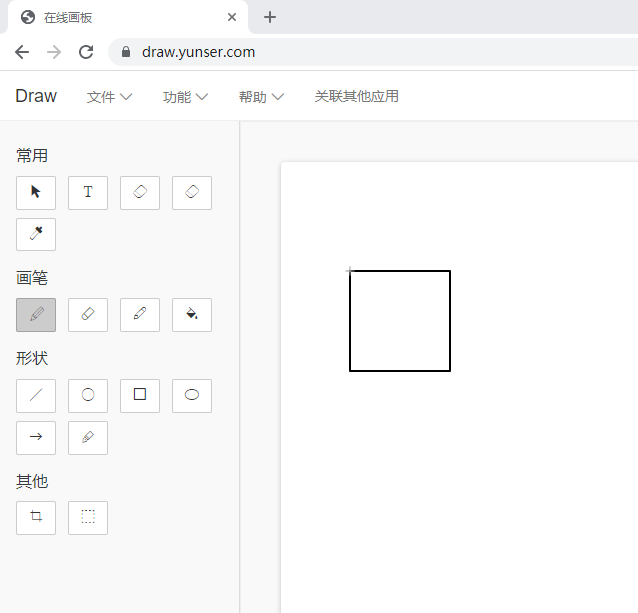Open a new browser tab with plus
This screenshot has width=638, height=613.
click(270, 17)
